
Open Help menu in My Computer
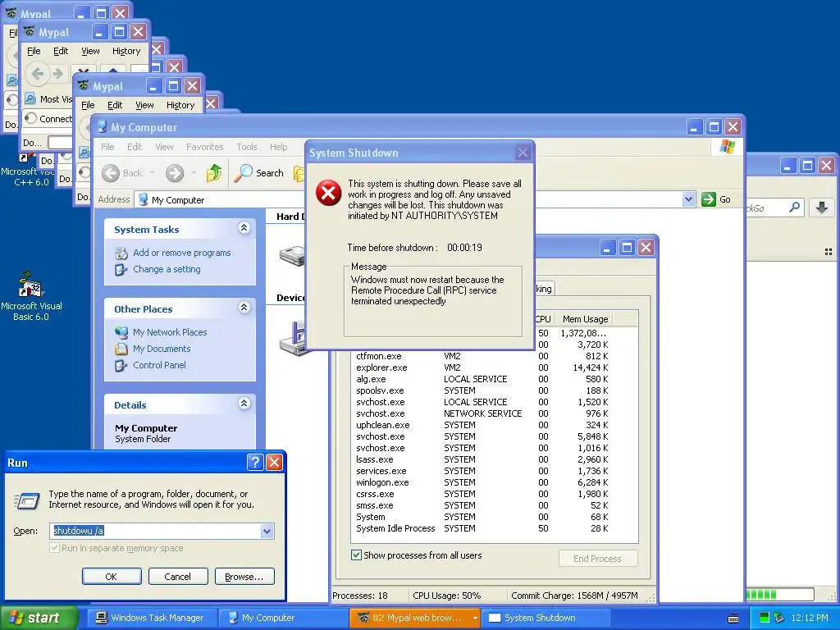pyautogui.click(x=279, y=147)
